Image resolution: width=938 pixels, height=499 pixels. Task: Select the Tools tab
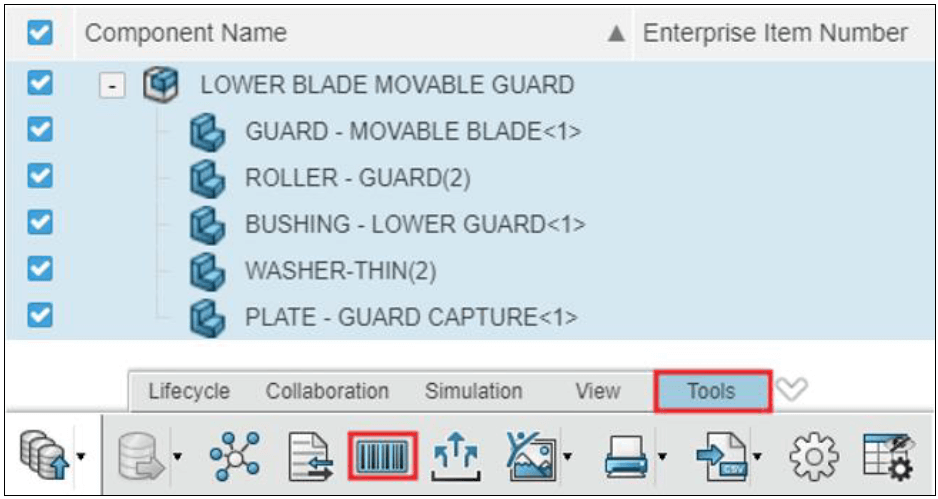tap(712, 391)
